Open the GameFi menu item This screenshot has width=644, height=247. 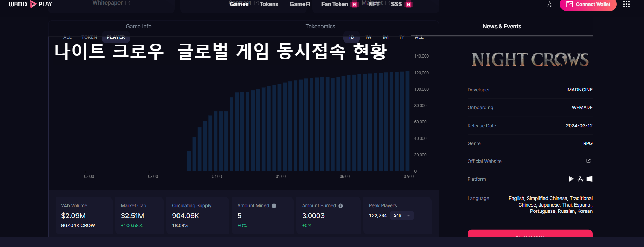click(300, 4)
